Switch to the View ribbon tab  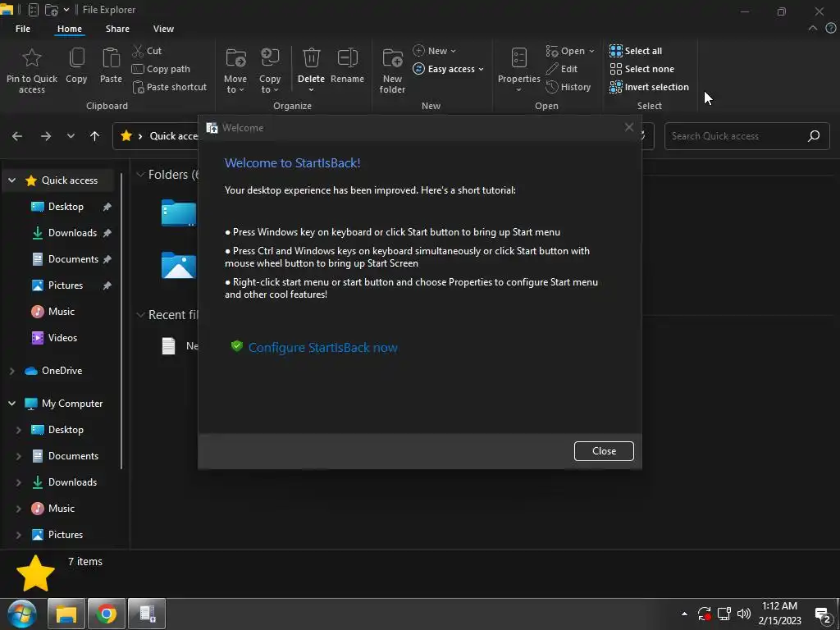tap(163, 29)
